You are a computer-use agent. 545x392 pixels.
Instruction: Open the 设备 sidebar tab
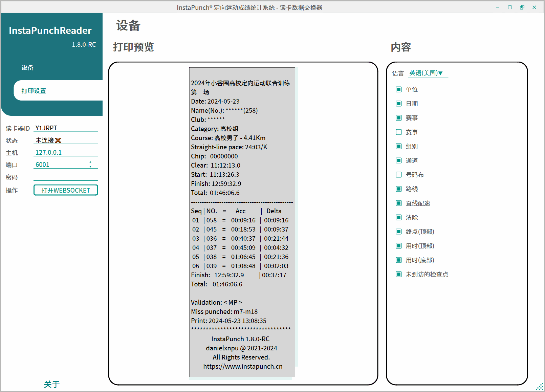(x=28, y=68)
